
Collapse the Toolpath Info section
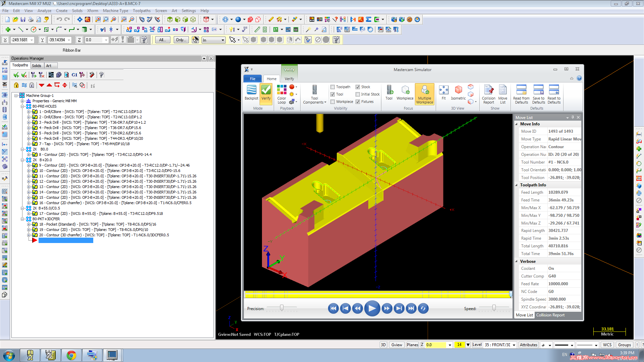pos(517,185)
